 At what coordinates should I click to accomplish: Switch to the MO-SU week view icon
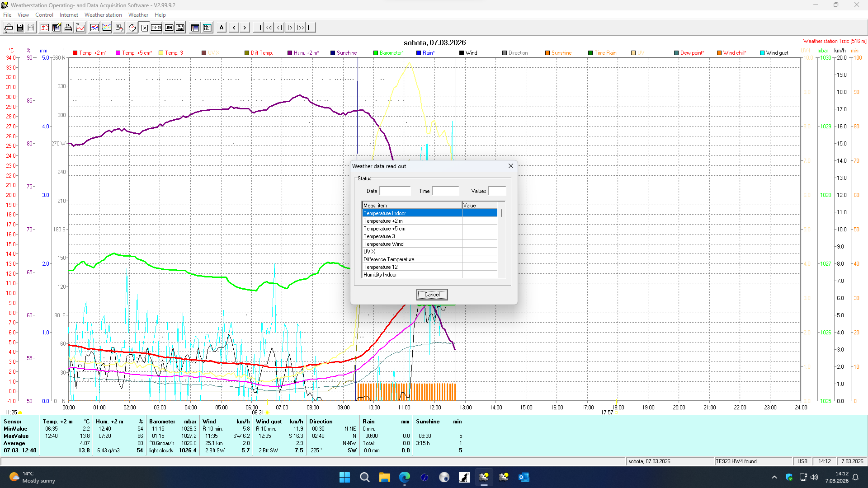click(x=156, y=27)
